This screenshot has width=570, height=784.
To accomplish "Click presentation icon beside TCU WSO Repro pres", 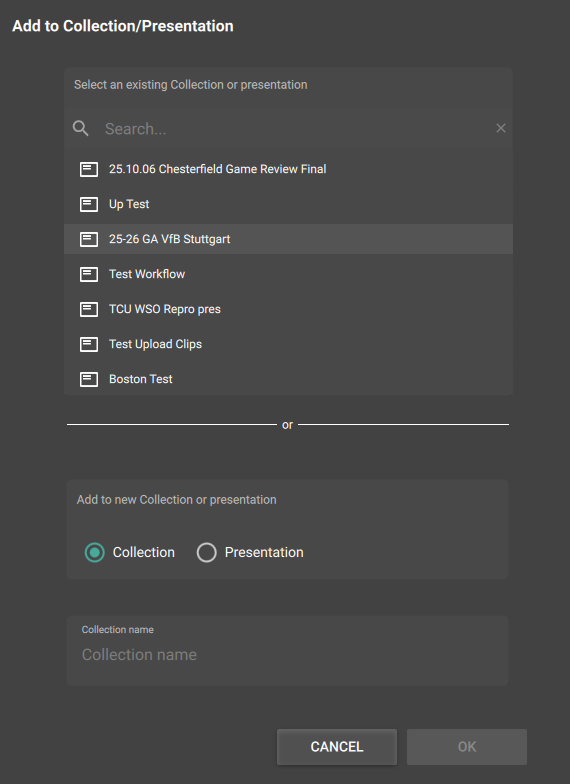I will coord(89,309).
